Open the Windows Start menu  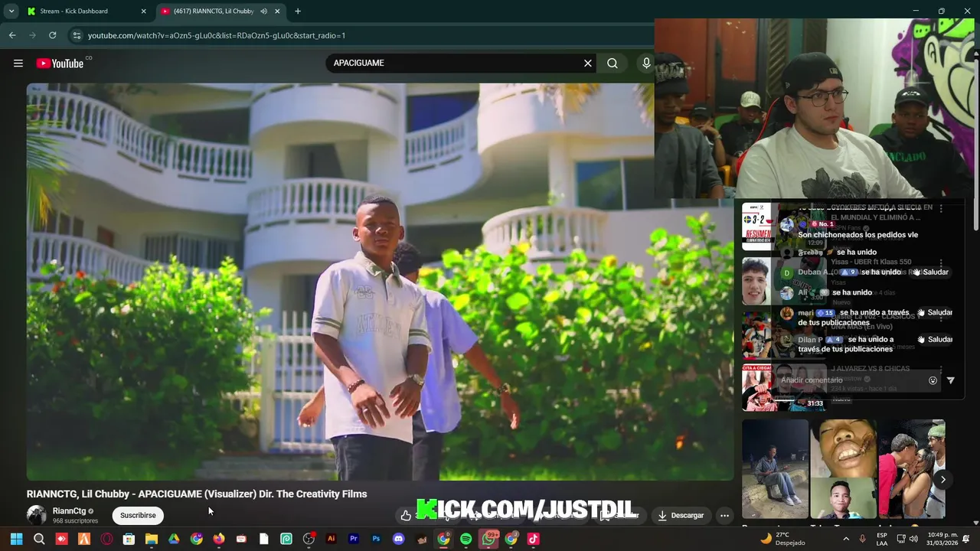pos(16,539)
